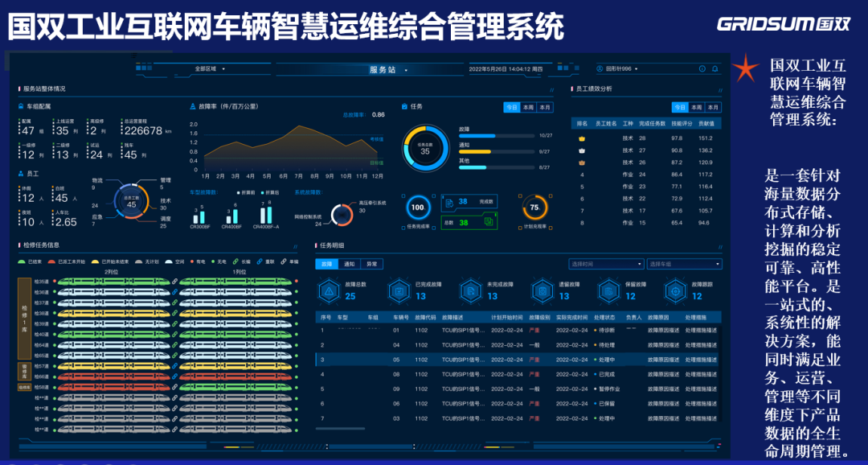Switch to the 通知 tab in 任务明细

coord(350,265)
